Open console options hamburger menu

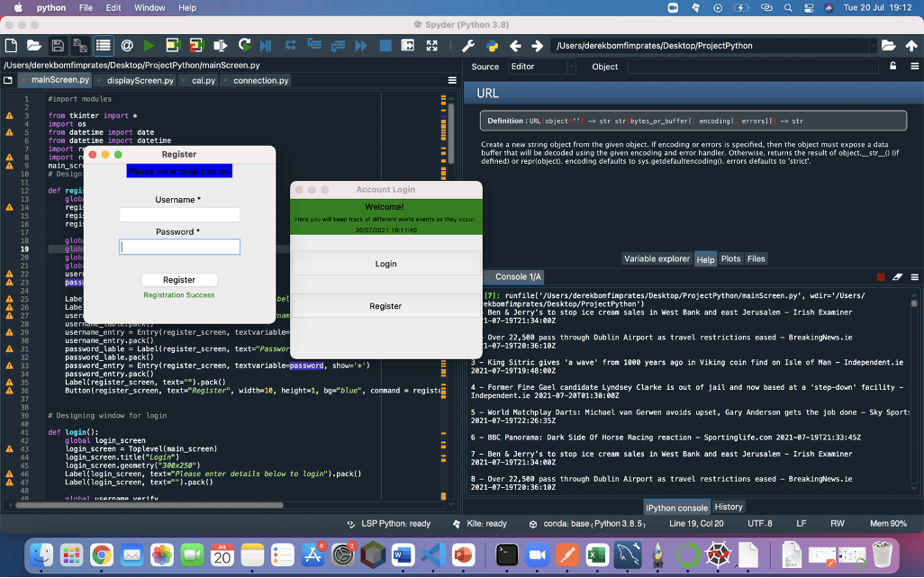click(x=915, y=277)
